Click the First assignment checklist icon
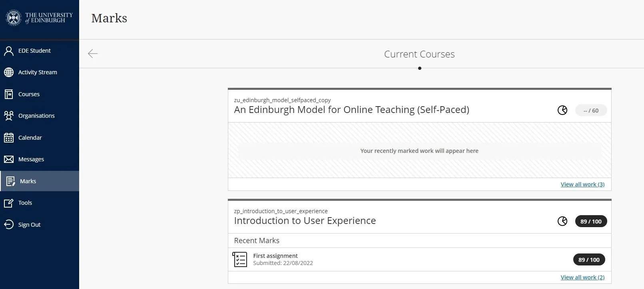Image resolution: width=644 pixels, height=289 pixels. pos(240,259)
